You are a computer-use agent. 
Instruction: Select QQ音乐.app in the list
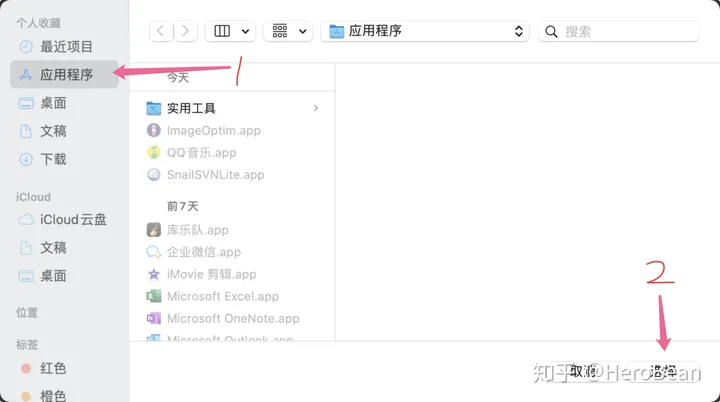pos(232,153)
